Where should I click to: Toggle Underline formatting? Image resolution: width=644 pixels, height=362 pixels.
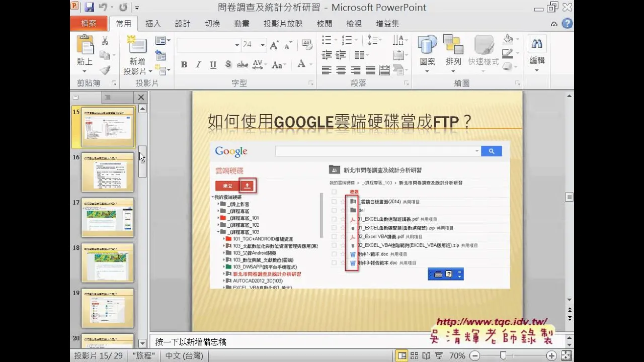coord(213,64)
